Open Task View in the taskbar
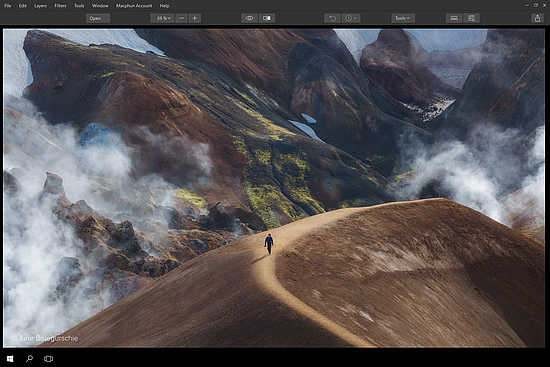This screenshot has width=550, height=367. click(48, 359)
